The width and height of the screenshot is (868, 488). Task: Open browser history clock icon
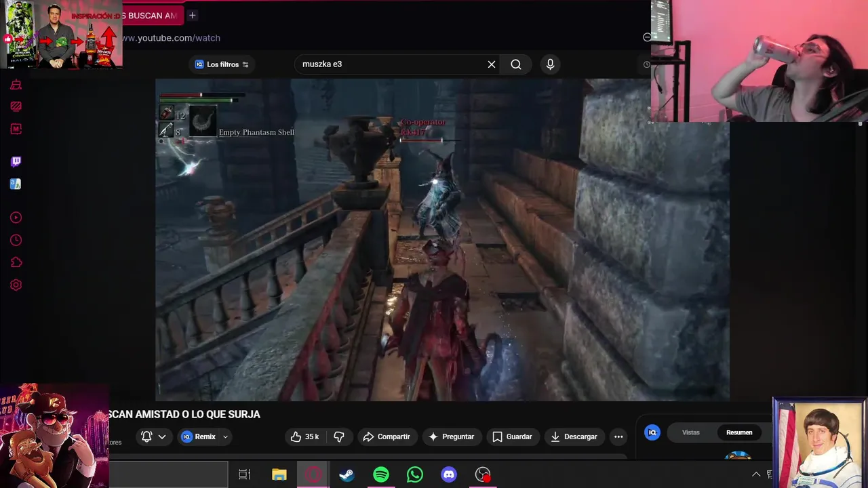[x=16, y=240]
